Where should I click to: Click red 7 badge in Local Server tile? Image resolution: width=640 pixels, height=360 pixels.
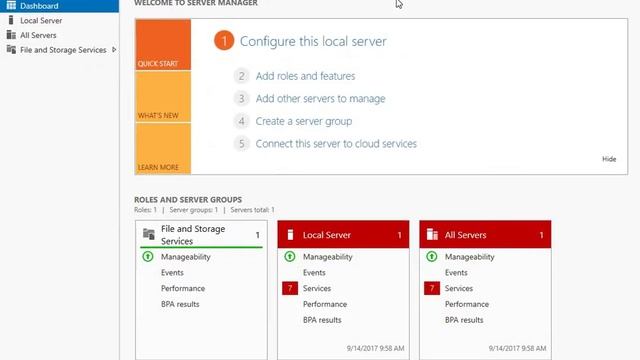click(x=290, y=288)
